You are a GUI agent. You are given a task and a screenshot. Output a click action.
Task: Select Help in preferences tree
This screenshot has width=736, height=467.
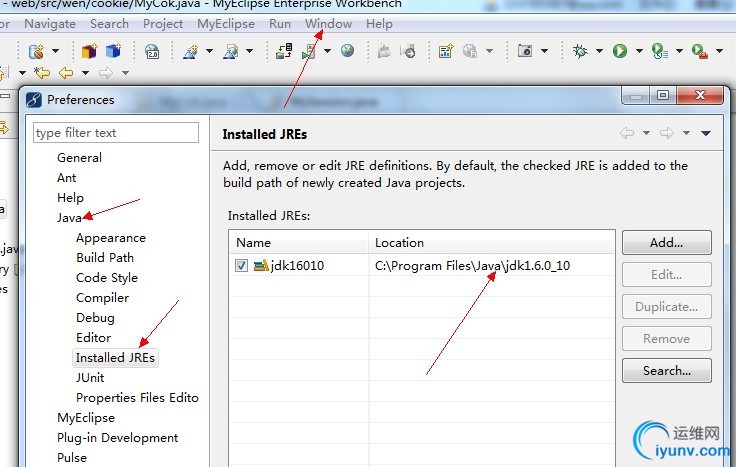(x=70, y=198)
